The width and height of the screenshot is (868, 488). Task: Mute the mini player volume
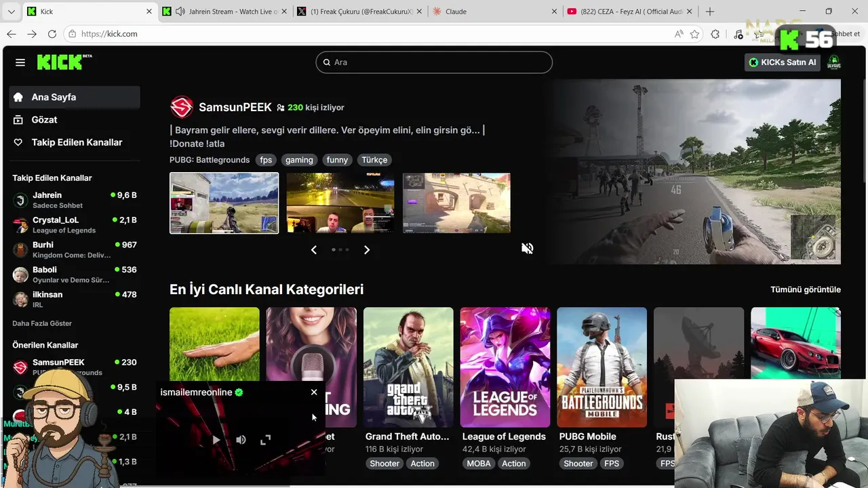pyautogui.click(x=241, y=440)
